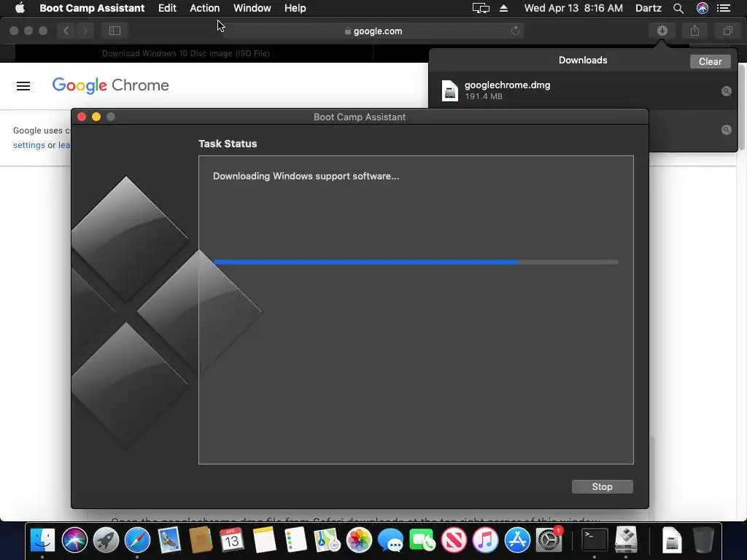
Task: Click Clear in Downloads popover
Action: coord(710,61)
